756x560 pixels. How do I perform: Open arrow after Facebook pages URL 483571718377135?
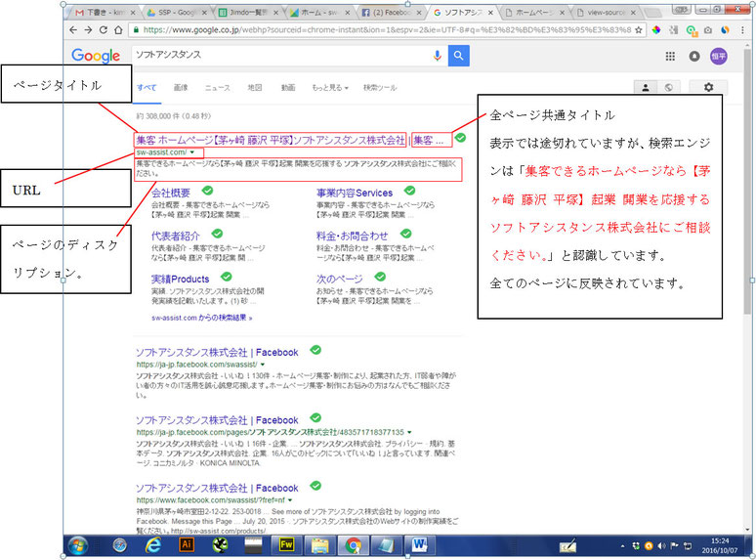click(x=409, y=432)
